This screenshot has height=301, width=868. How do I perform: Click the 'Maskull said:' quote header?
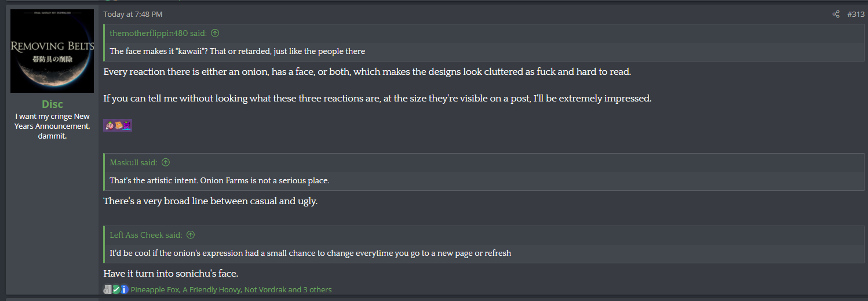click(133, 162)
